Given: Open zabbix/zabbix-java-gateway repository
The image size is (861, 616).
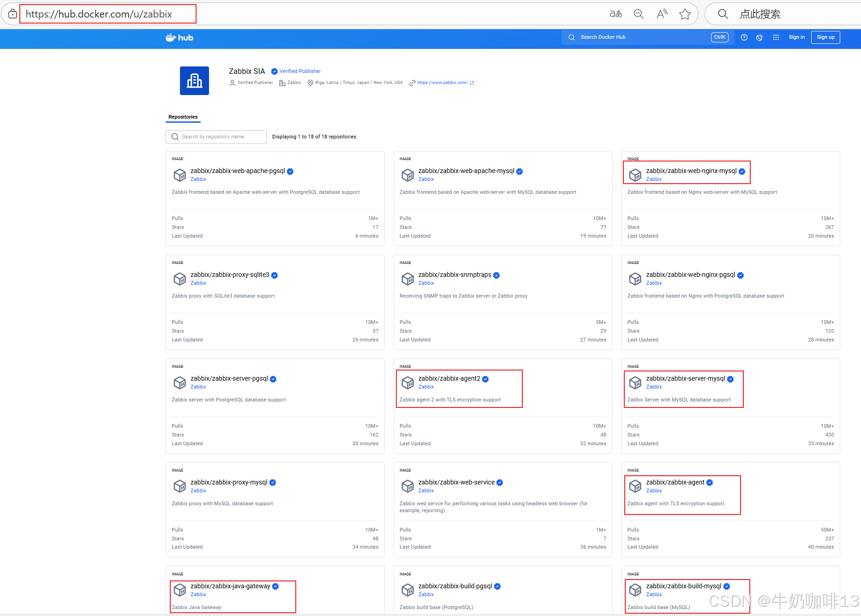Looking at the screenshot, I should click(230, 586).
